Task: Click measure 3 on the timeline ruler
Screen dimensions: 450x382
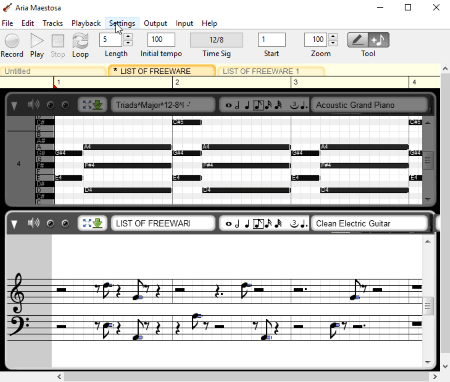Action: click(x=296, y=82)
